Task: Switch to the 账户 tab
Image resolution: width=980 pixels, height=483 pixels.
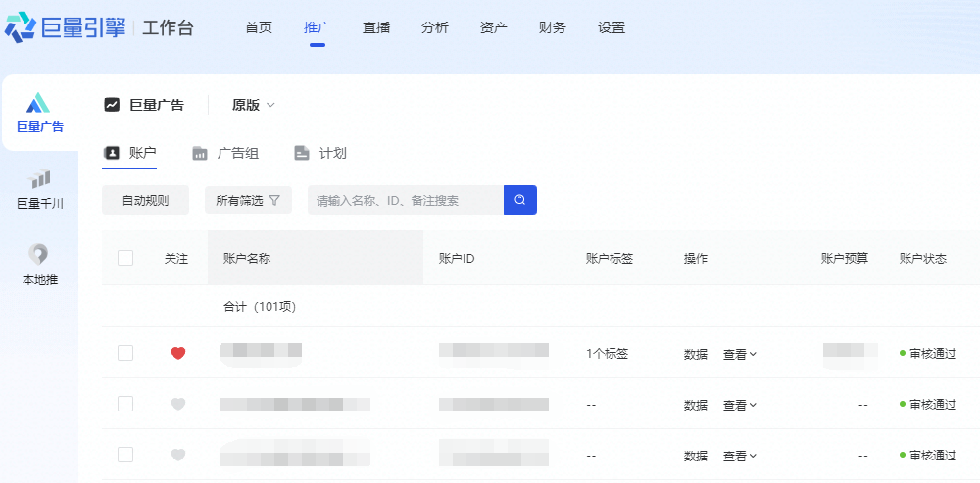Action: click(129, 153)
